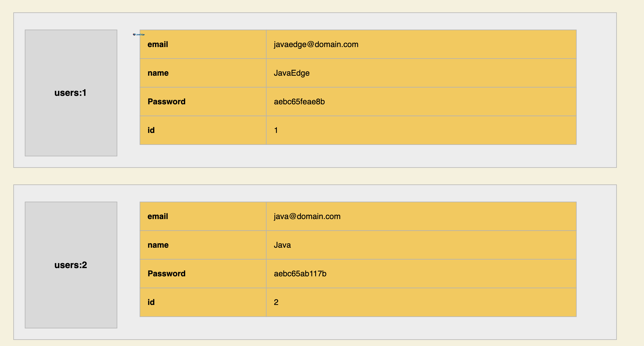The image size is (644, 346).
Task: Click the name field label of users:1
Action: 158,73
